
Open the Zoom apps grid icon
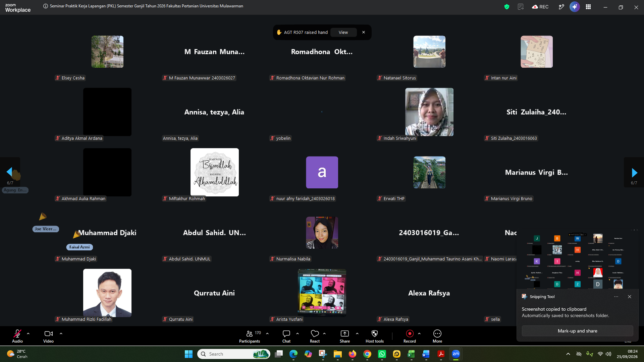point(588,7)
